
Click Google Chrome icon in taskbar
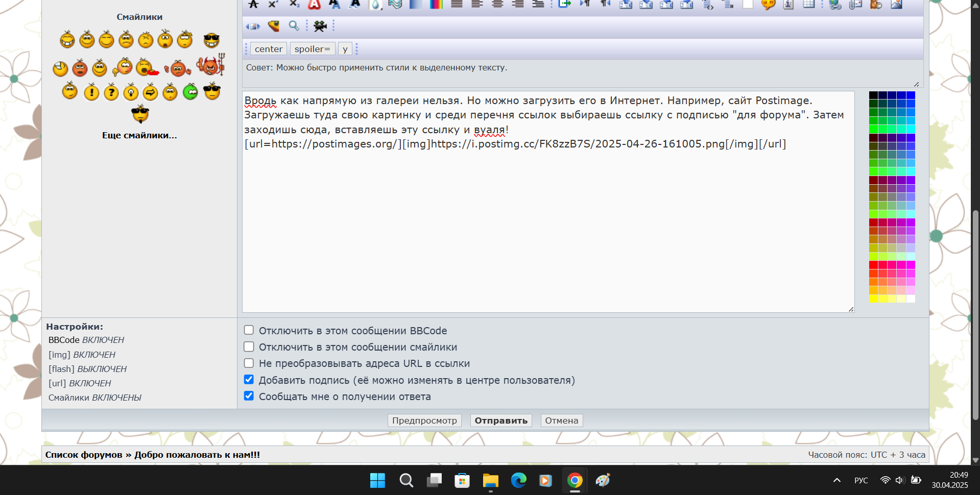tap(575, 480)
